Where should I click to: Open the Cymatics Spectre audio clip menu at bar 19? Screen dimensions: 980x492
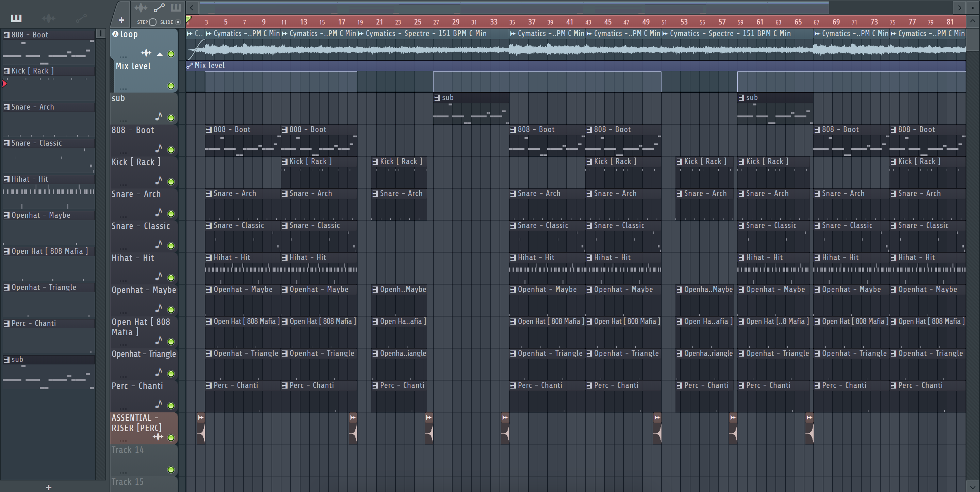(361, 33)
